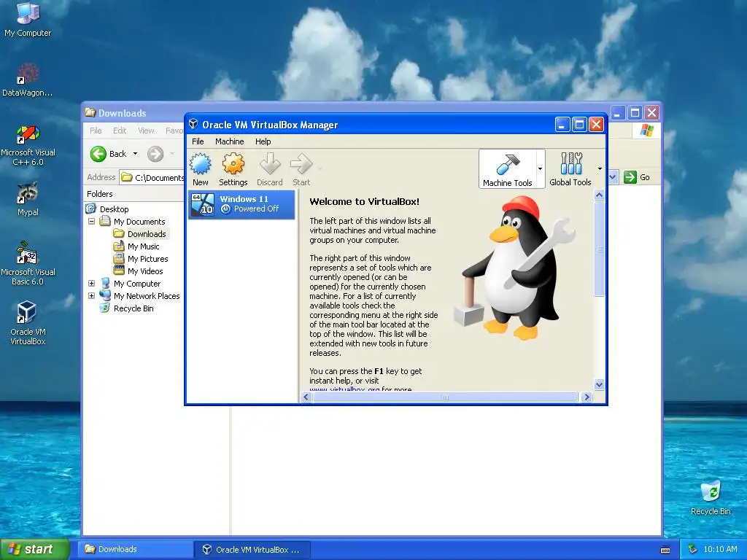747x560 pixels.
Task: Open View menu in Downloads window
Action: [146, 131]
